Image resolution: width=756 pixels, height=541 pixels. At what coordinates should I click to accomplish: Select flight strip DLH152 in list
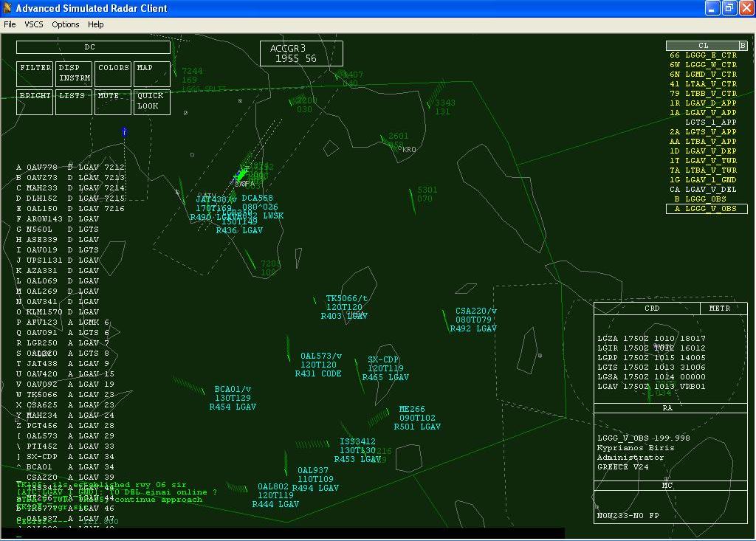[x=70, y=199]
